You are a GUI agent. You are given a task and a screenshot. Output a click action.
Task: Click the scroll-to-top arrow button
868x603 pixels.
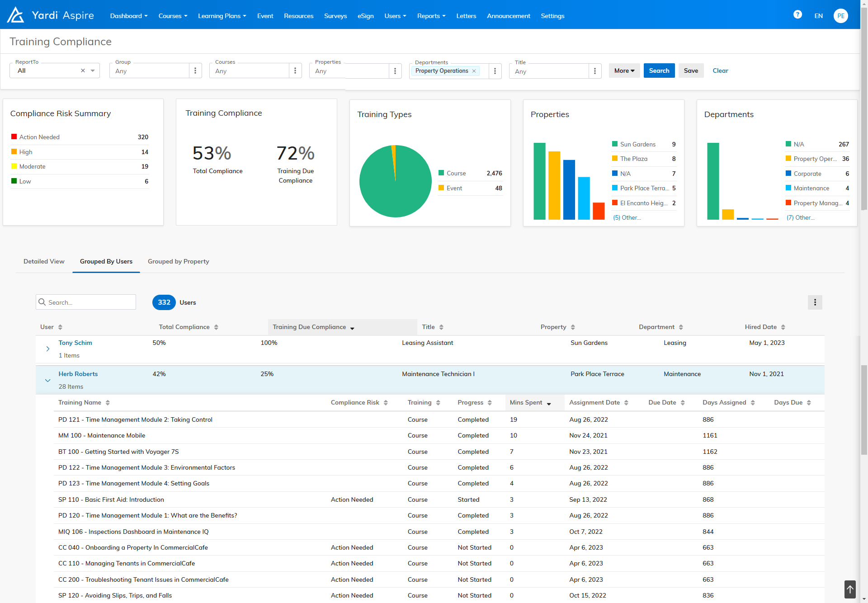[x=850, y=589]
